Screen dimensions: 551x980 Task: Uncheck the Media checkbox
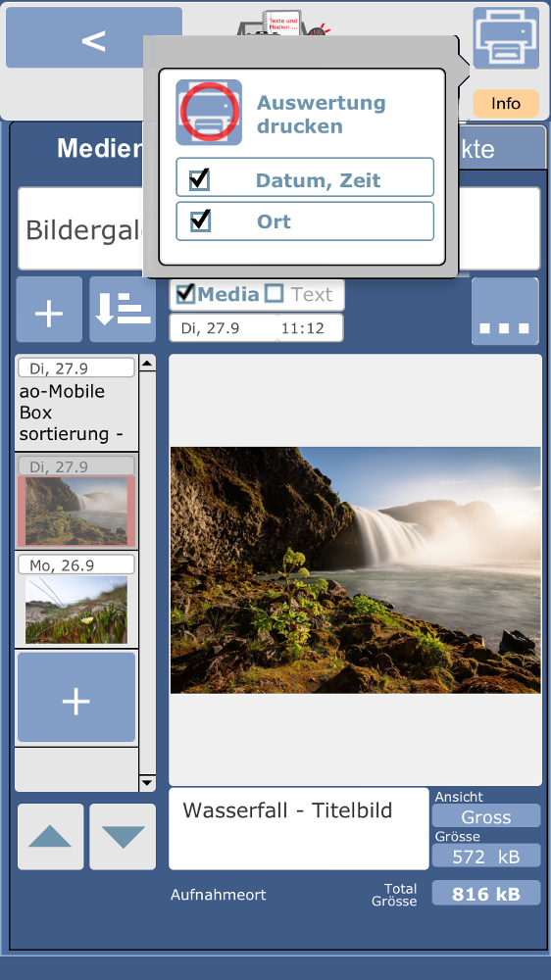(x=185, y=294)
